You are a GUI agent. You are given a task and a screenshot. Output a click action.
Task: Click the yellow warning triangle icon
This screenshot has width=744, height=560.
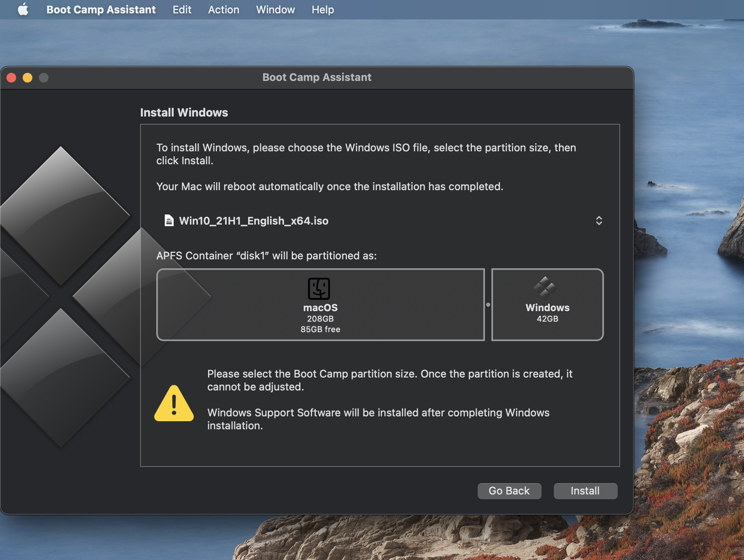[x=174, y=403]
